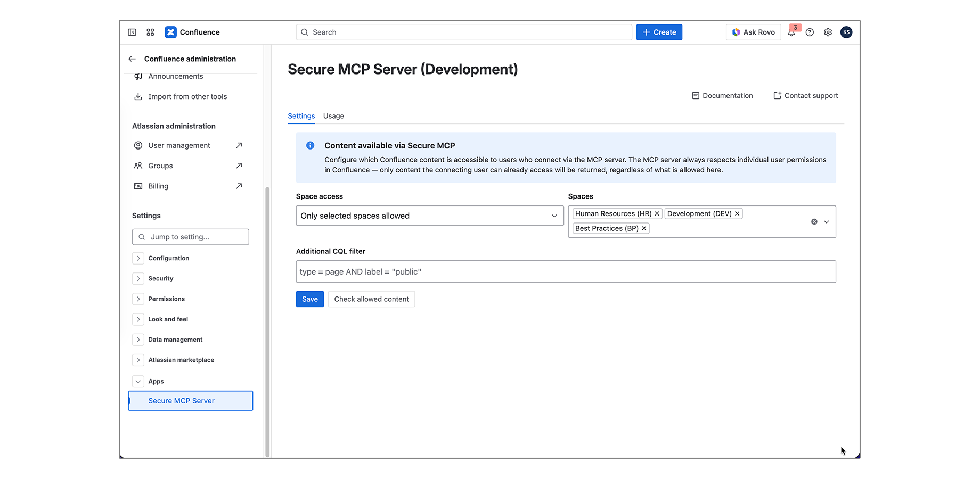The height and width of the screenshot is (479, 980).
Task: Focus the top Search field
Action: (x=464, y=32)
